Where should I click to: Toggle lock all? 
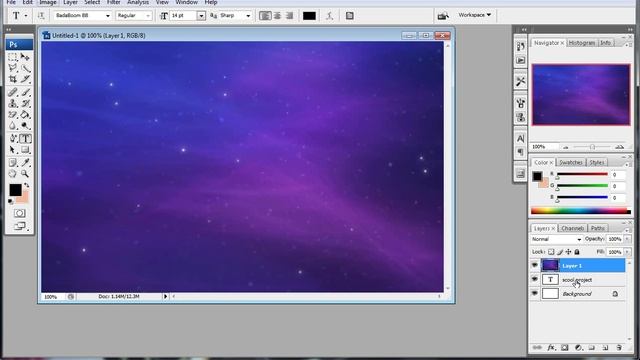point(577,252)
